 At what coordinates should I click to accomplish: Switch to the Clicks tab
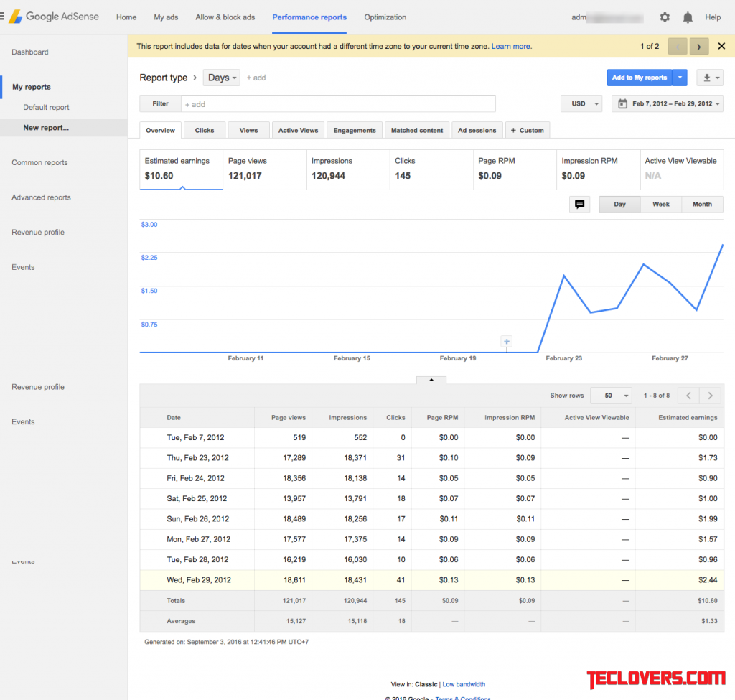(205, 131)
